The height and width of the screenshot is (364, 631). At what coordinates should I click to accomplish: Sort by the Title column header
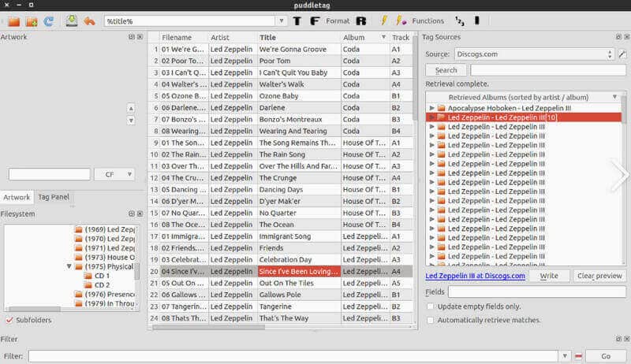[299, 37]
